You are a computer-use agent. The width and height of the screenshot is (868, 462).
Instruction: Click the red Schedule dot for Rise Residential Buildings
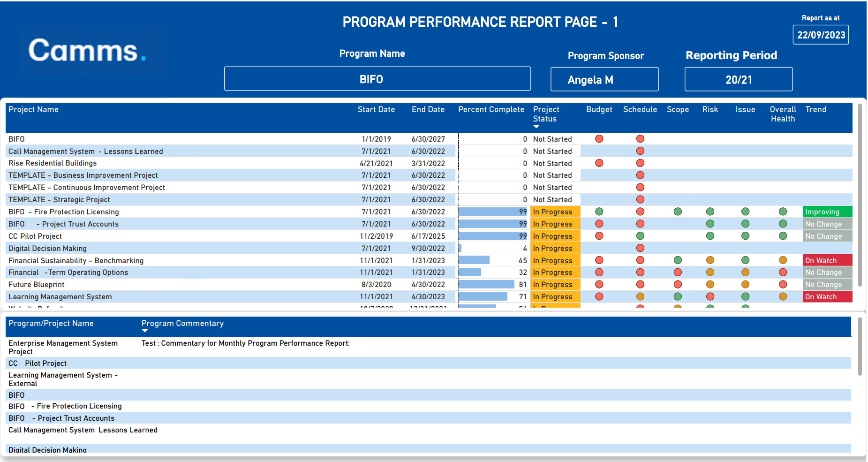640,163
